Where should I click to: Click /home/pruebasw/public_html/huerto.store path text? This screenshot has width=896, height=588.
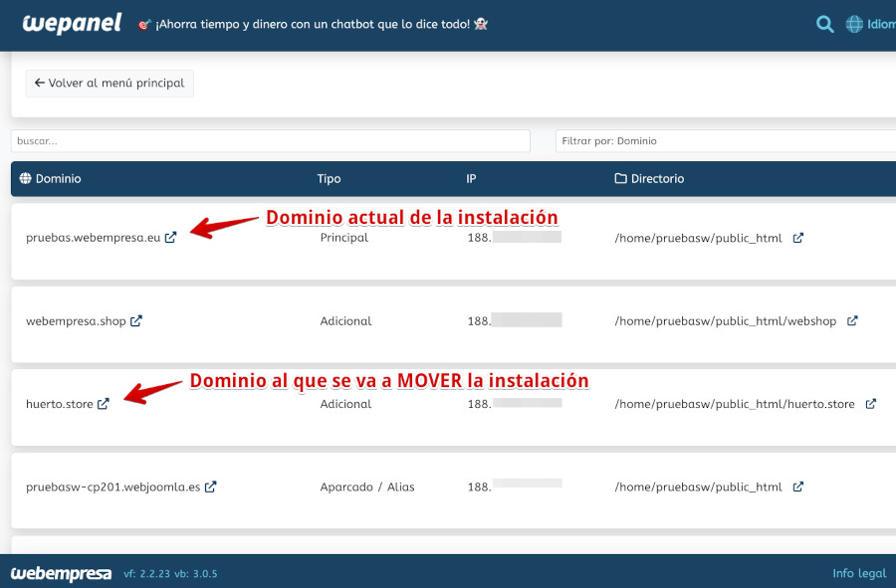coord(735,404)
